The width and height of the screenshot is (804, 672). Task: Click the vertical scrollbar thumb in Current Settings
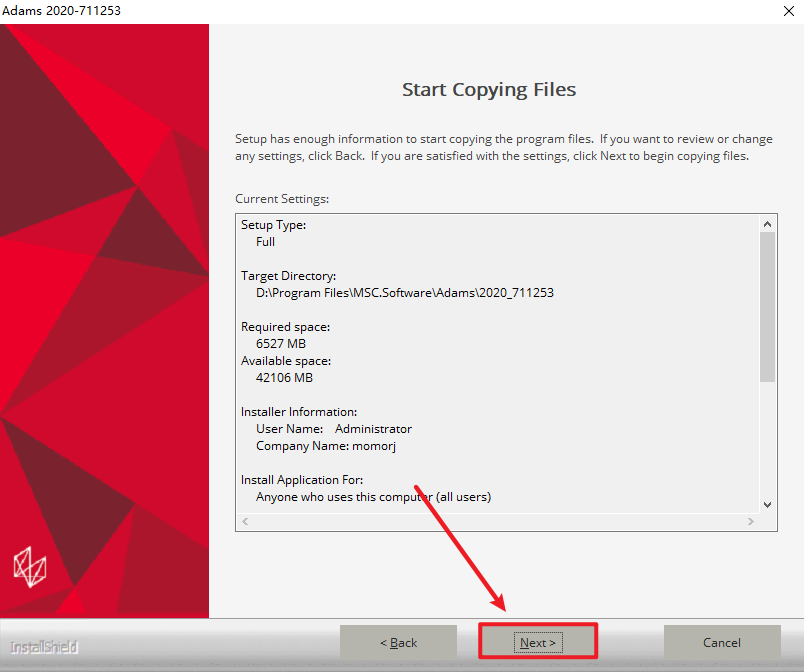pos(767,307)
